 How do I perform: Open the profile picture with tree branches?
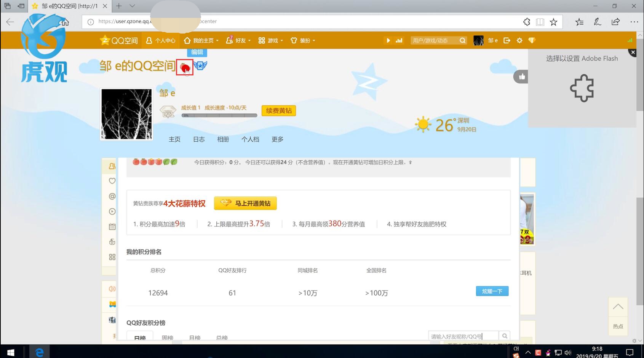[126, 114]
